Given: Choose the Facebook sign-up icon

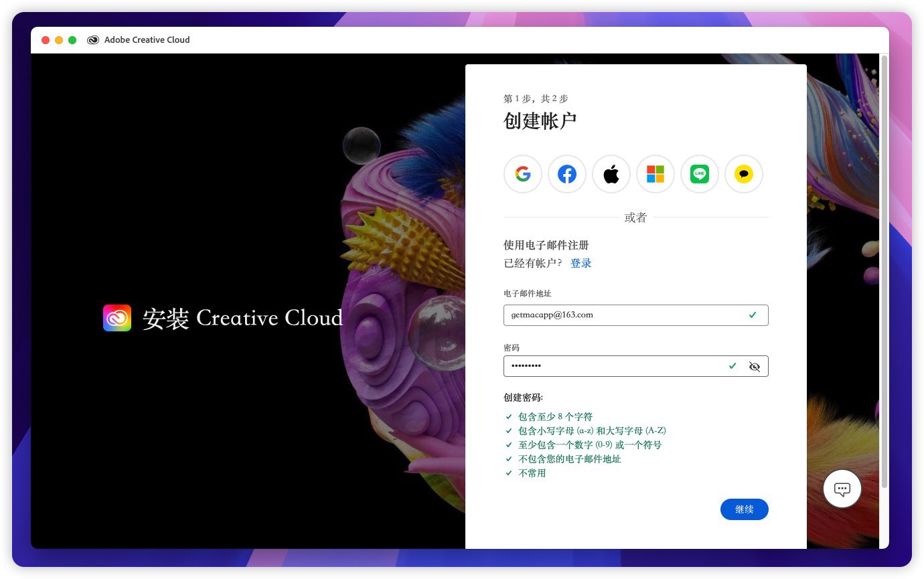Looking at the screenshot, I should [567, 175].
